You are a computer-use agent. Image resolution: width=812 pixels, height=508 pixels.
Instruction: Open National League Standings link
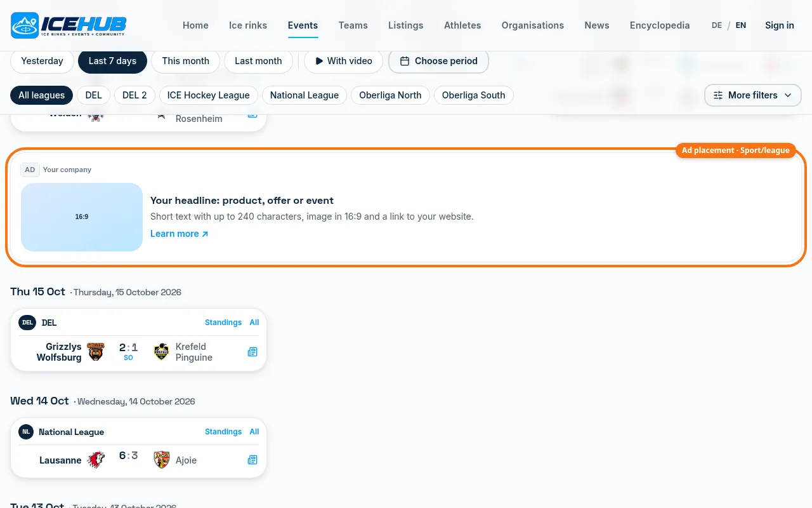(x=223, y=432)
